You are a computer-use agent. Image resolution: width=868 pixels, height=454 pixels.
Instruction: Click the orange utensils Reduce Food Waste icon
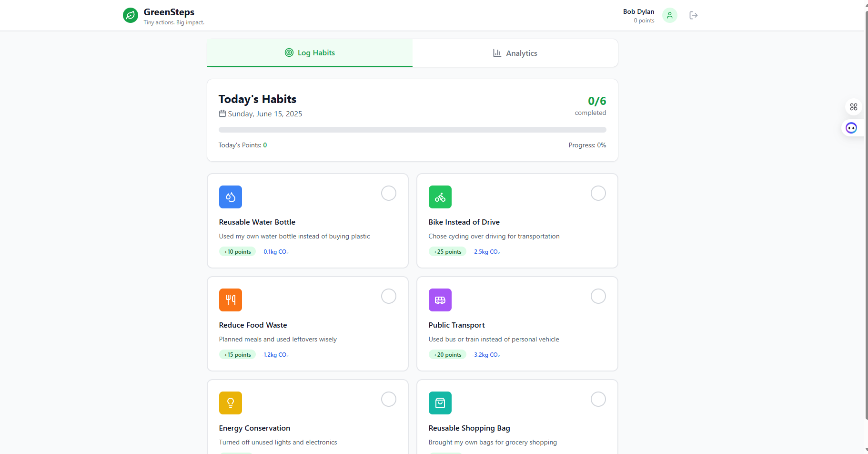[231, 300]
